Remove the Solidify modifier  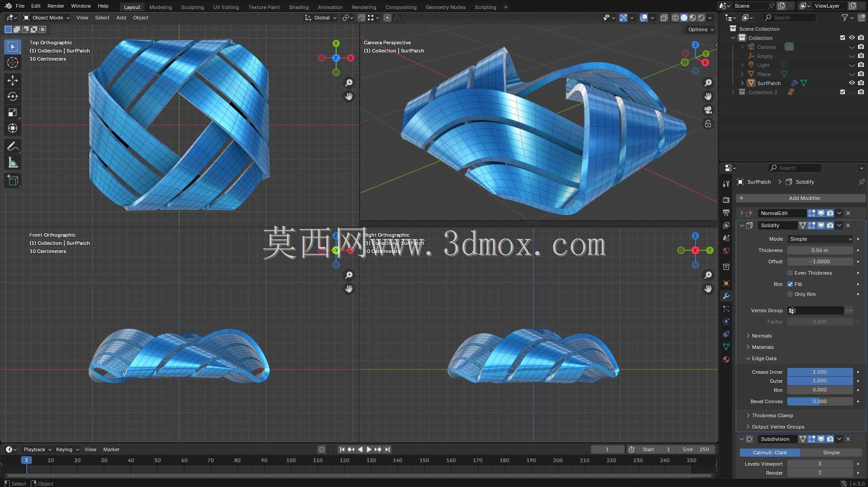[848, 225]
